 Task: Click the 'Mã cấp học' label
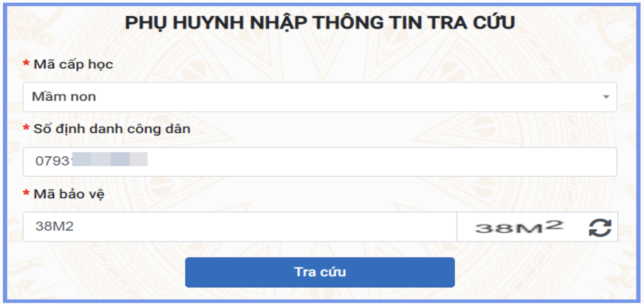(73, 64)
